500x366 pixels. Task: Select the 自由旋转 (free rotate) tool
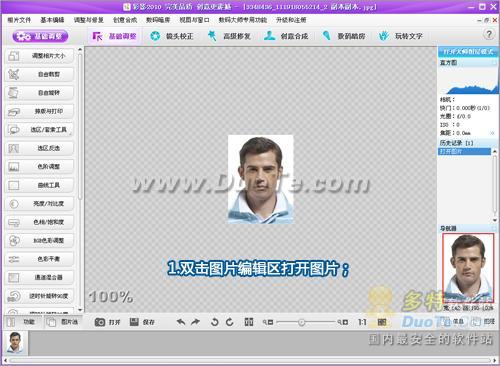(x=39, y=93)
